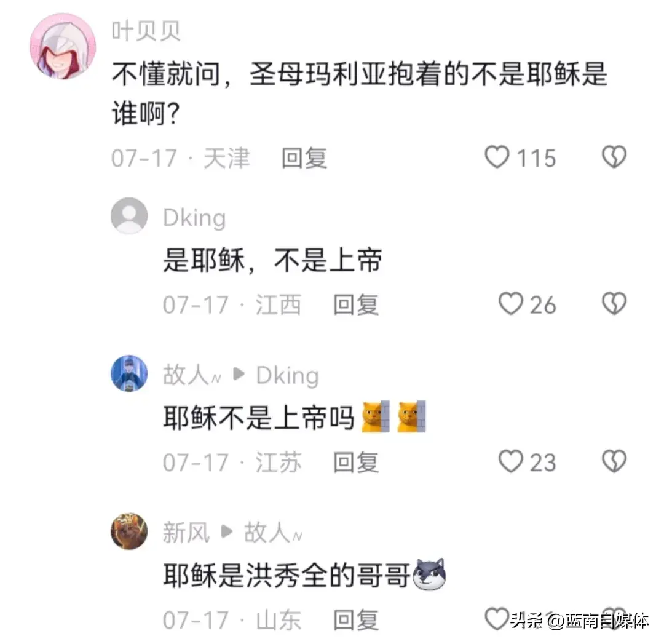Reply to Dking's comment from 江西

[x=356, y=304]
